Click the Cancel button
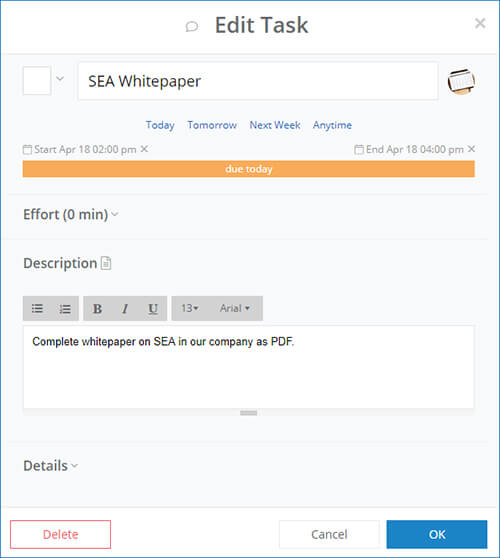 pyautogui.click(x=329, y=534)
